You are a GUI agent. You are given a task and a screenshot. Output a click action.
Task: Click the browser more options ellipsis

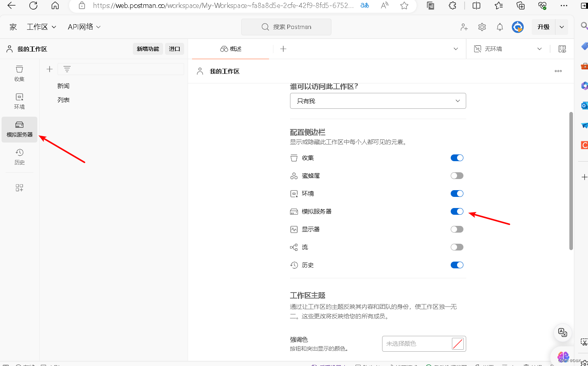[564, 6]
